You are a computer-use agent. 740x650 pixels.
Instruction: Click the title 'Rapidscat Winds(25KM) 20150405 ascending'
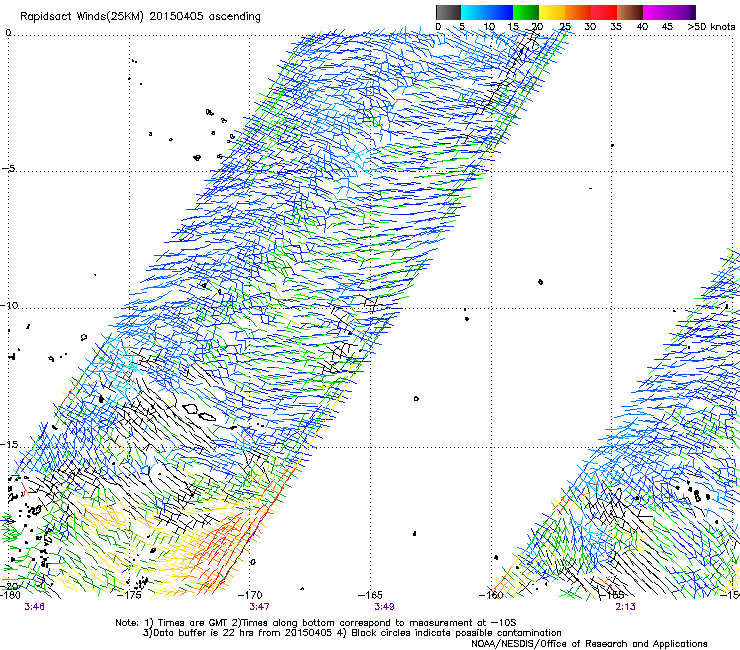[x=140, y=17]
